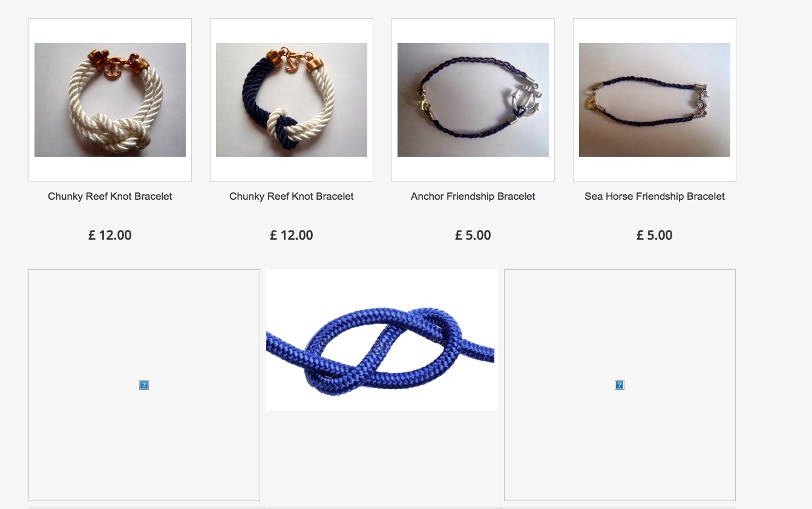Follow the Sea Horse Friendship Bracelet title link

point(655,196)
